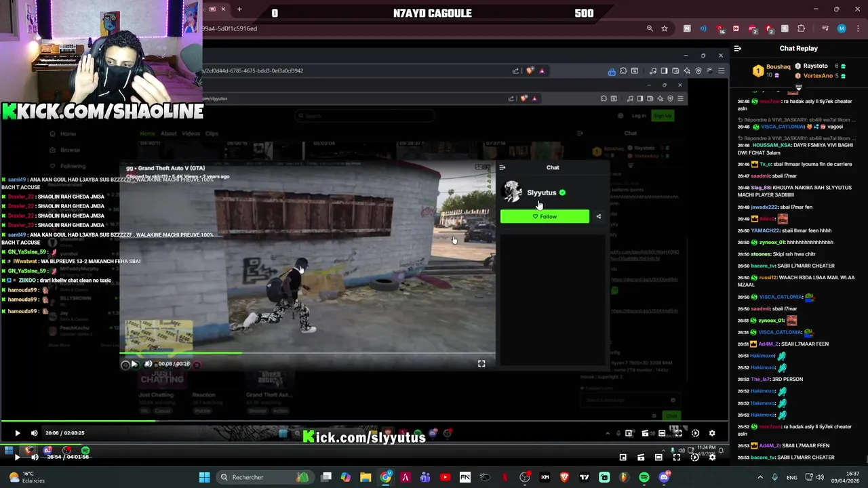Open the browser zoom magnifier icon
The image size is (868, 488).
click(650, 28)
